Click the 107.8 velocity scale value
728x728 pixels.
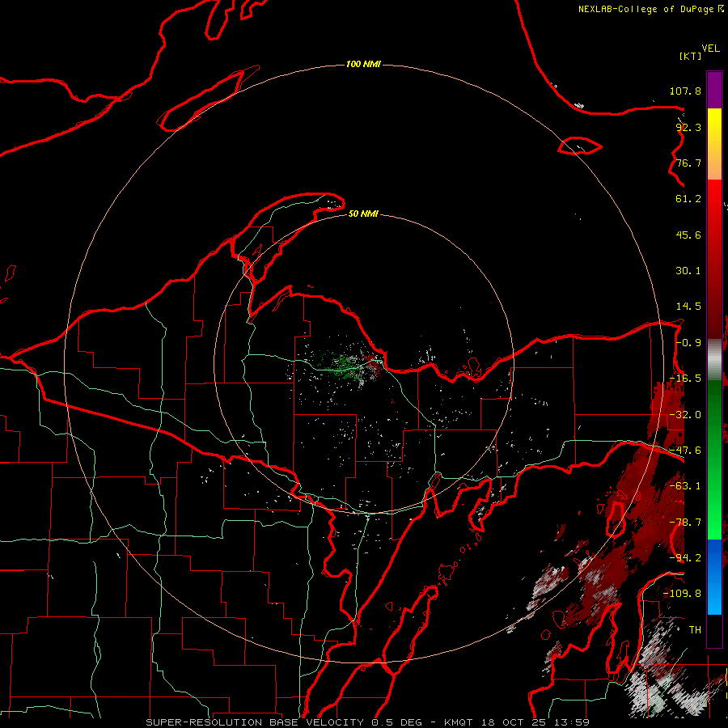(x=685, y=91)
